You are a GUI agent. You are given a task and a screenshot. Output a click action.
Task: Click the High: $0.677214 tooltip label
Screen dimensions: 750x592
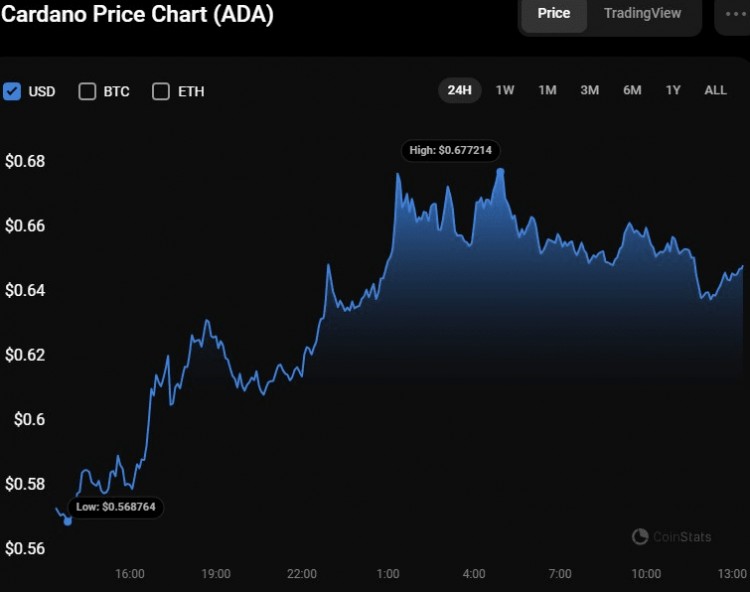click(x=451, y=150)
